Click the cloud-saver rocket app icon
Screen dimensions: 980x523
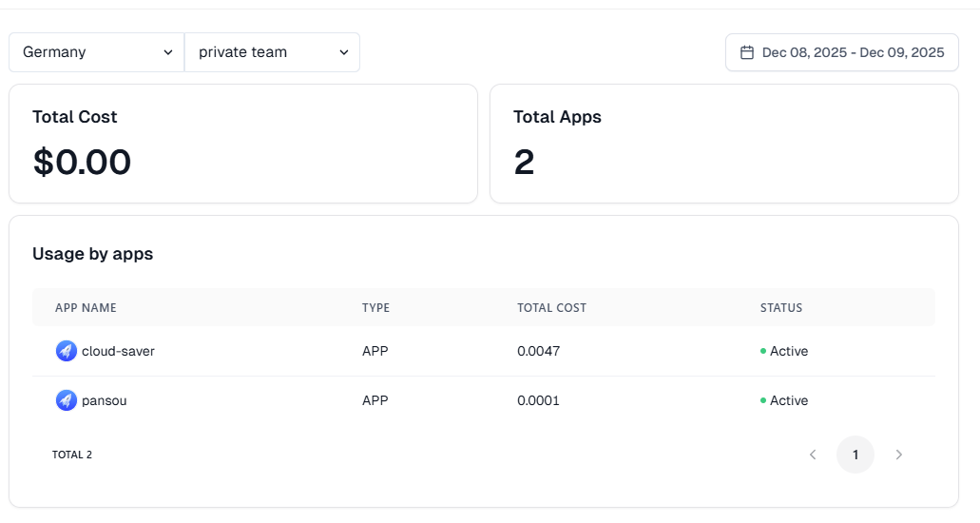coord(66,351)
